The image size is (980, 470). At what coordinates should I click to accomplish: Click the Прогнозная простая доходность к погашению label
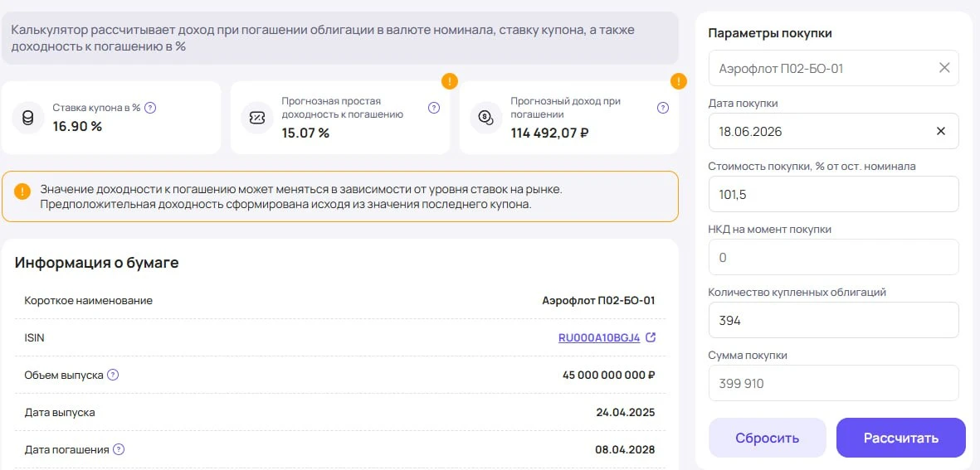click(x=343, y=108)
